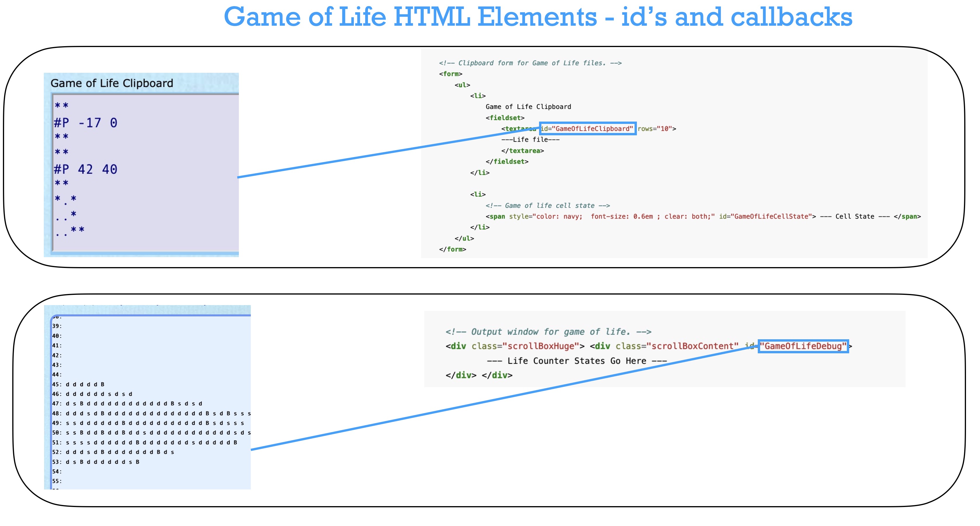The image size is (980, 526).
Task: Click the closing </fieldset> tag
Action: point(507,161)
